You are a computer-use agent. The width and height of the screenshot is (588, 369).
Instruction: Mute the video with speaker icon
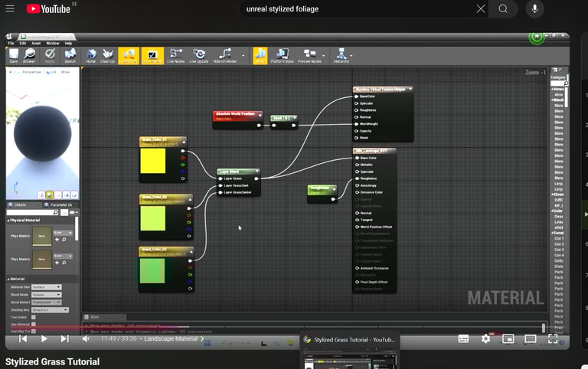pos(86,338)
